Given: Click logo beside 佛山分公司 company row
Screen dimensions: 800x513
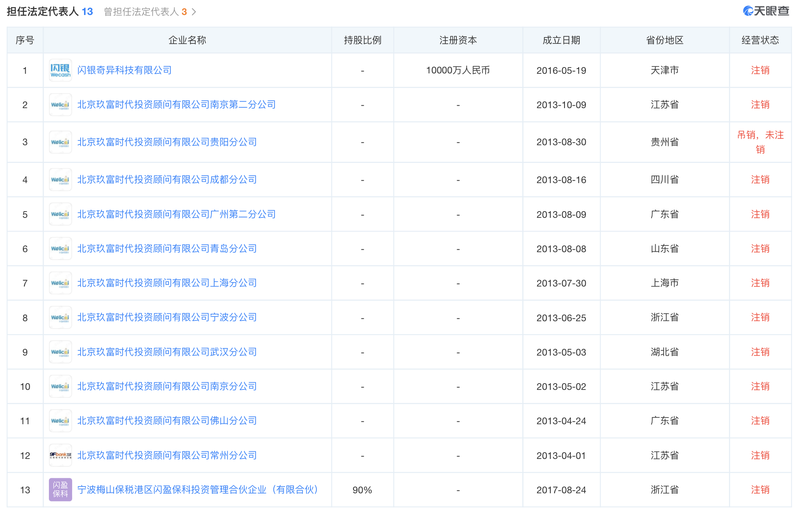Looking at the screenshot, I should click(60, 421).
